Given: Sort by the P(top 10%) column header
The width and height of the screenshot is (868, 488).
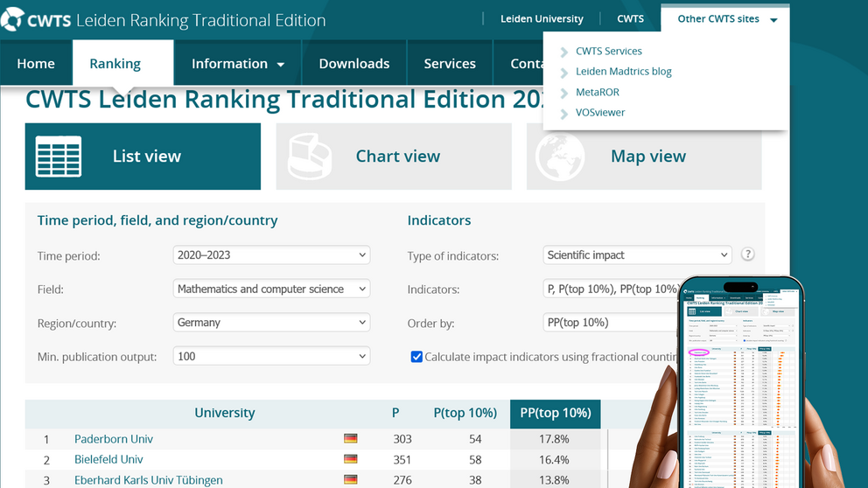Looking at the screenshot, I should (x=465, y=413).
